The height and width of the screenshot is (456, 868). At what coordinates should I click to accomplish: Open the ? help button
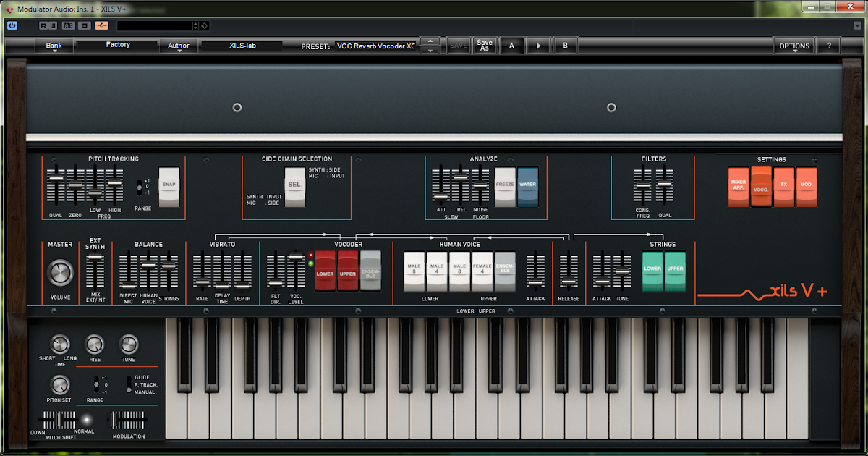point(829,46)
